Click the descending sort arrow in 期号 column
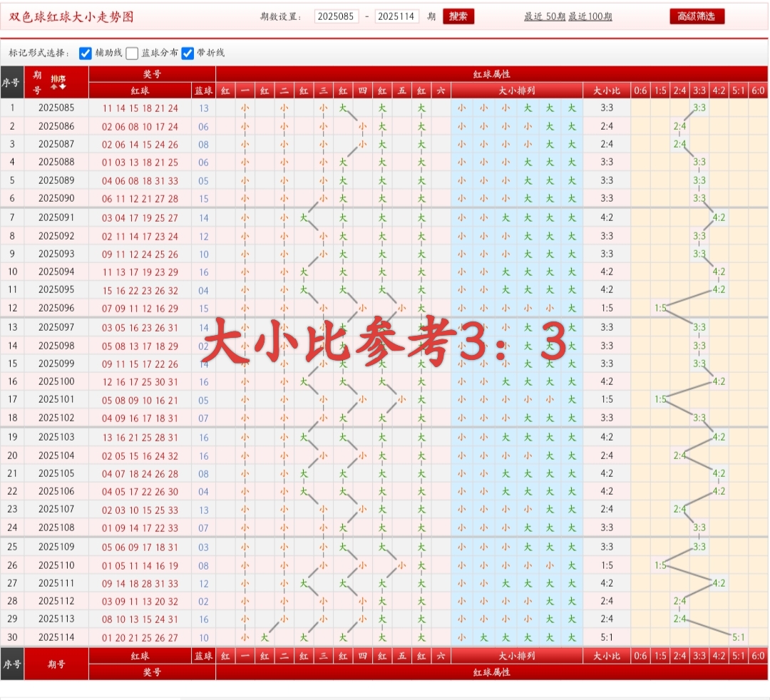This screenshot has height=700, width=770. click(63, 86)
